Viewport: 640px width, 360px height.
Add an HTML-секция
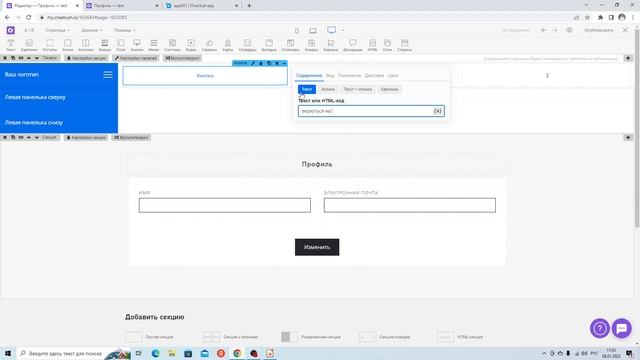pyautogui.click(x=460, y=337)
